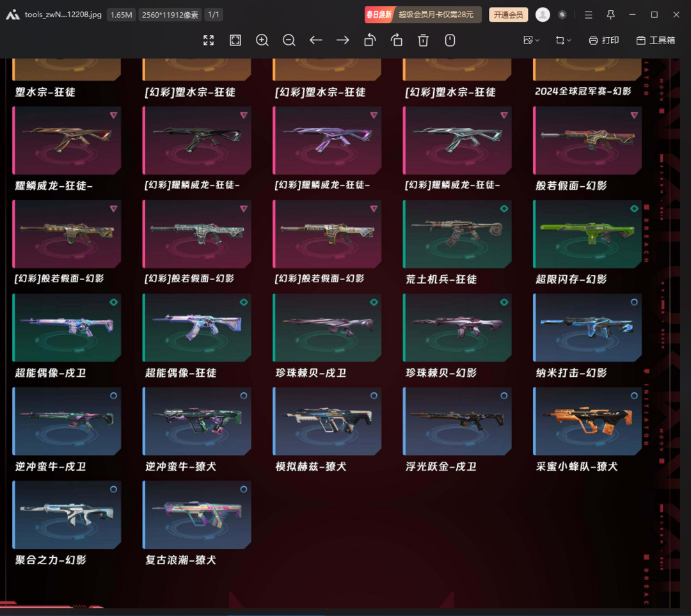Click the hexagon badge icon beside avatar
The image size is (691, 616).
coord(562,15)
